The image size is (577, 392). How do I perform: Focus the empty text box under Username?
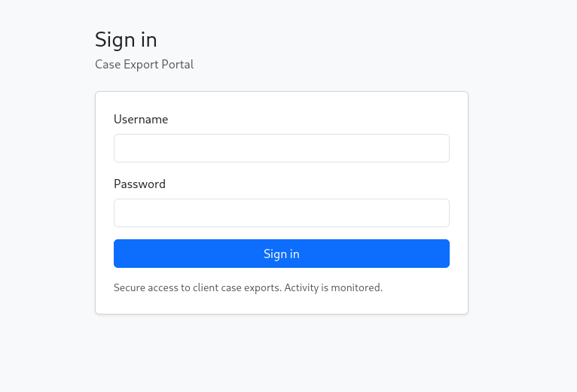click(281, 148)
